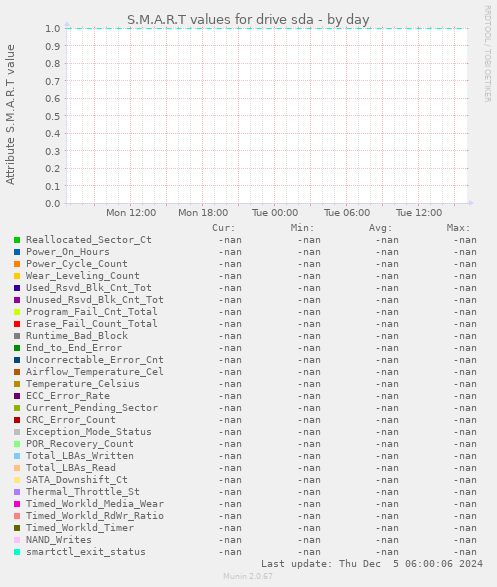497x587 pixels.
Task: Click the yellow Wear_Leveling_Count swatch
Action: [17, 276]
